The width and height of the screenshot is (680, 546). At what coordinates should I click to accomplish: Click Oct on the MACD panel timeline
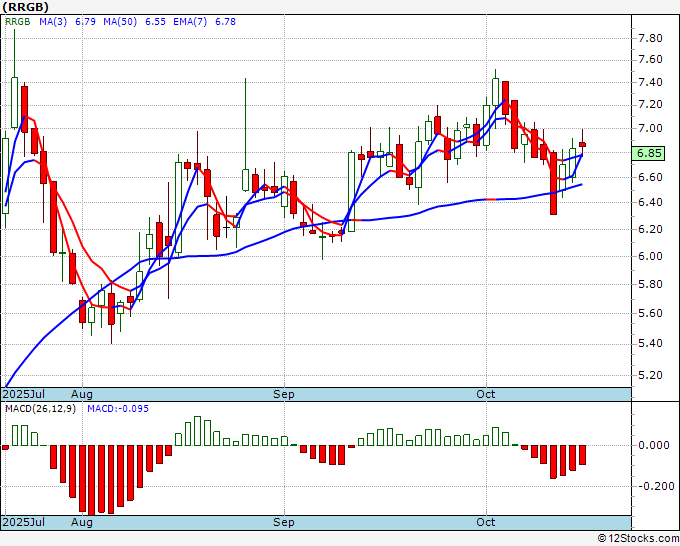pyautogui.click(x=486, y=522)
